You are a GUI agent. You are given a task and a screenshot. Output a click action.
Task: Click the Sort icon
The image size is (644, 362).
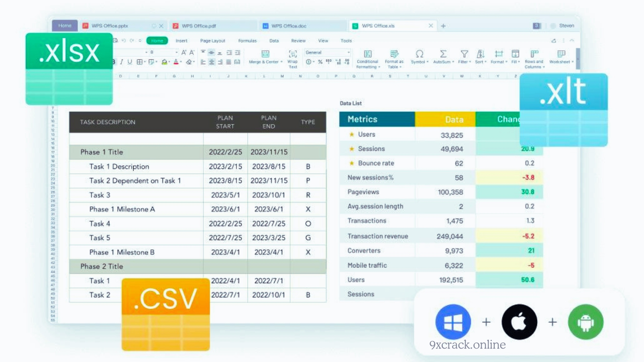tap(480, 54)
